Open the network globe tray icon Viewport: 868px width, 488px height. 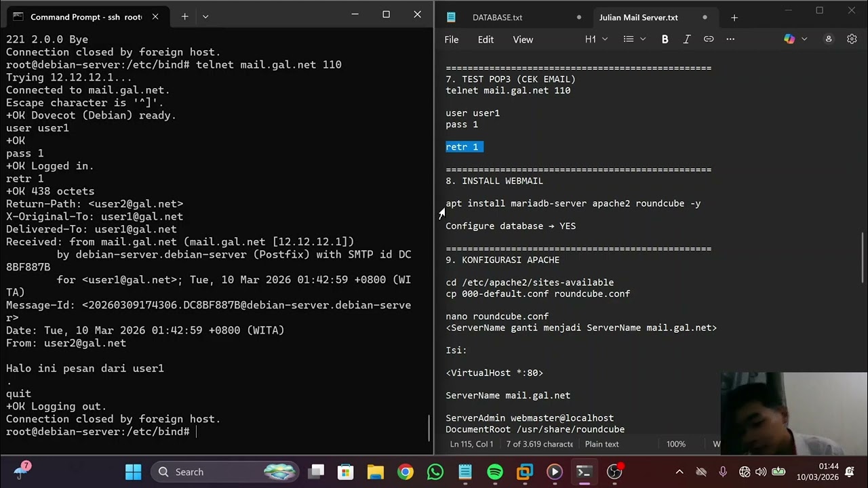[x=745, y=472]
